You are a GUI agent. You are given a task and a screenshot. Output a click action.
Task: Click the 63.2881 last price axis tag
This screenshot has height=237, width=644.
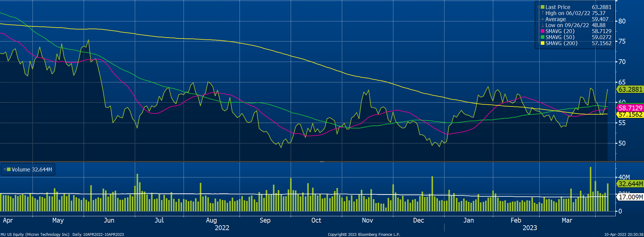[x=630, y=89]
